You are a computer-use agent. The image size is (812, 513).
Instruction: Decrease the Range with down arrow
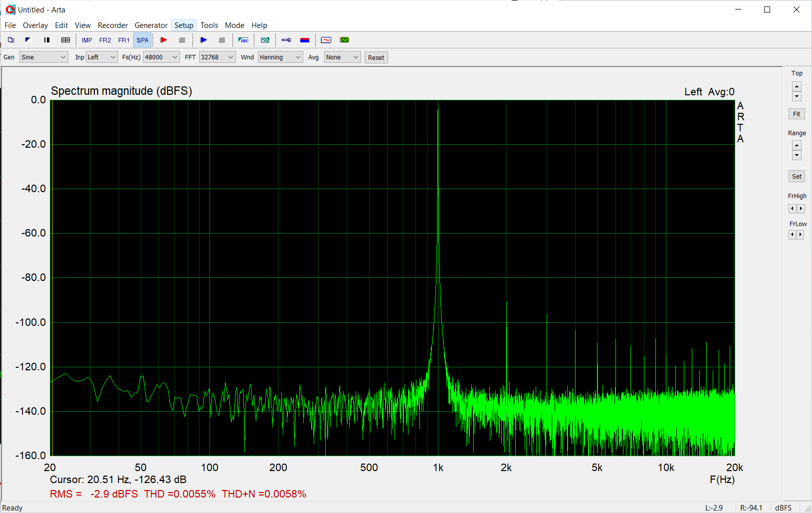pyautogui.click(x=797, y=155)
